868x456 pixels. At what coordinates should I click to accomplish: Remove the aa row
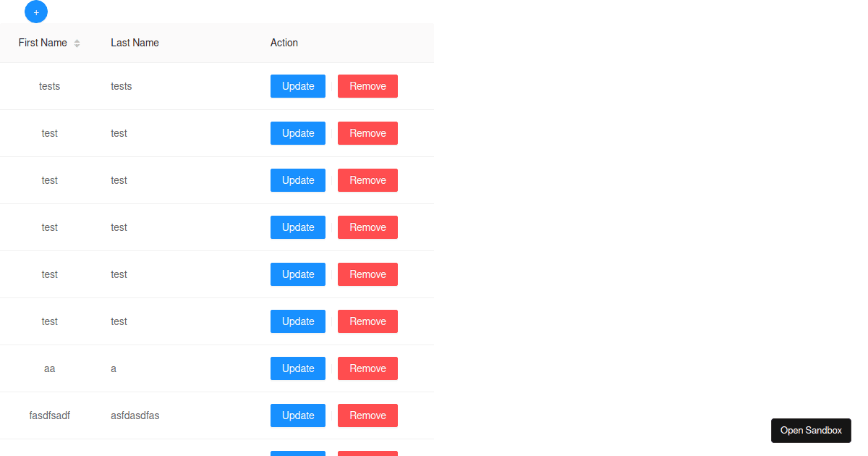coord(367,368)
